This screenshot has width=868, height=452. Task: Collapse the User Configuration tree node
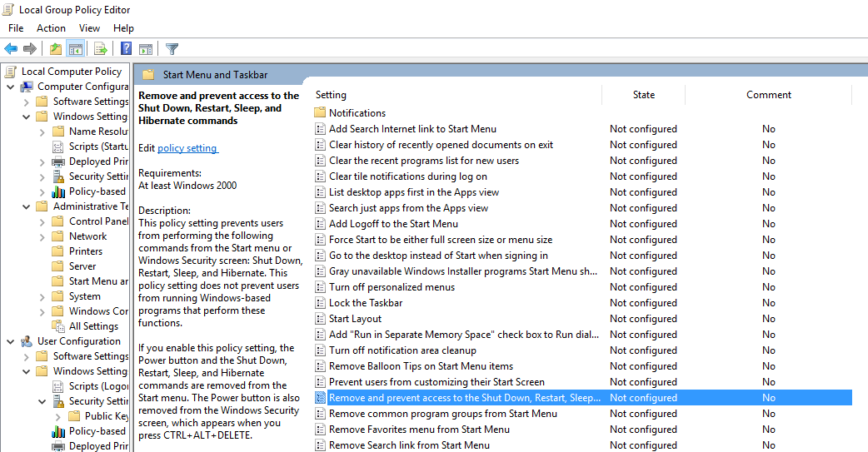pyautogui.click(x=11, y=342)
